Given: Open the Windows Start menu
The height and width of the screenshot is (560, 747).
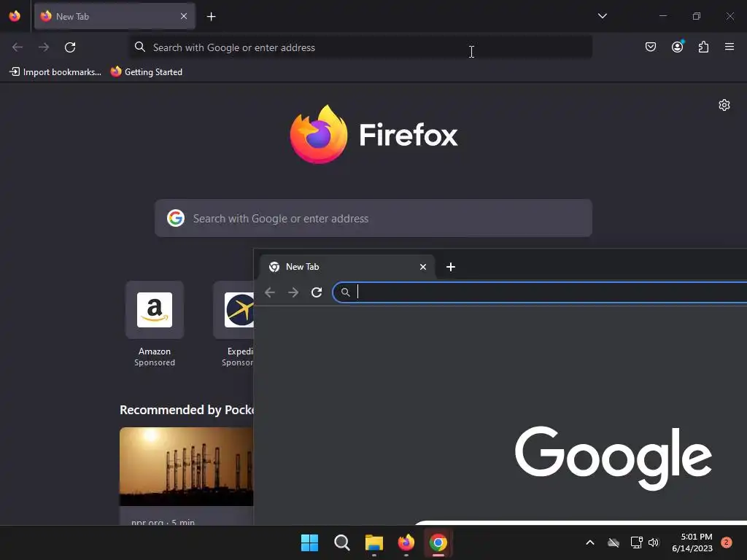Looking at the screenshot, I should click(x=309, y=542).
